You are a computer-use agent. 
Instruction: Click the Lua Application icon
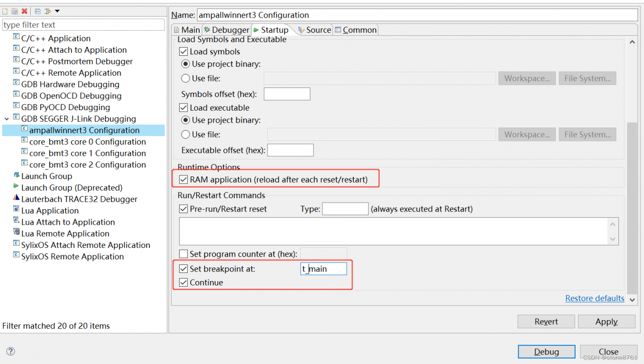(x=17, y=210)
